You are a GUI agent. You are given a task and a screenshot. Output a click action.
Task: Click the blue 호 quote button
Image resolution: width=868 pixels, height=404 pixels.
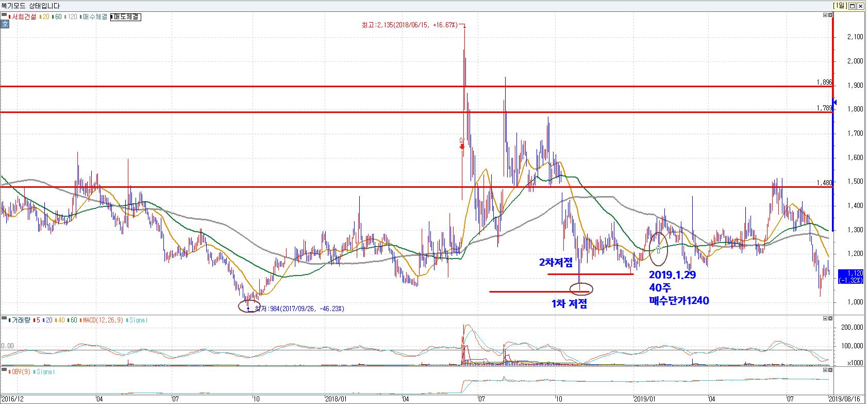coord(5,24)
